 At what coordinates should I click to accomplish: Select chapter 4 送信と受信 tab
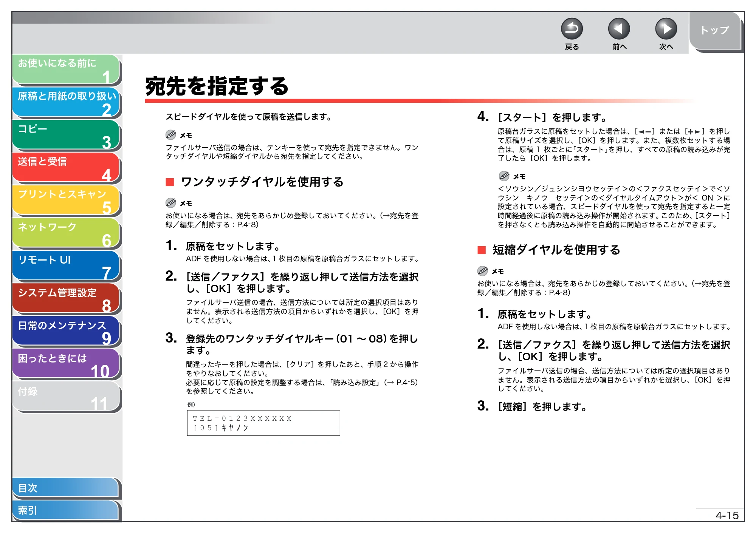(x=66, y=168)
